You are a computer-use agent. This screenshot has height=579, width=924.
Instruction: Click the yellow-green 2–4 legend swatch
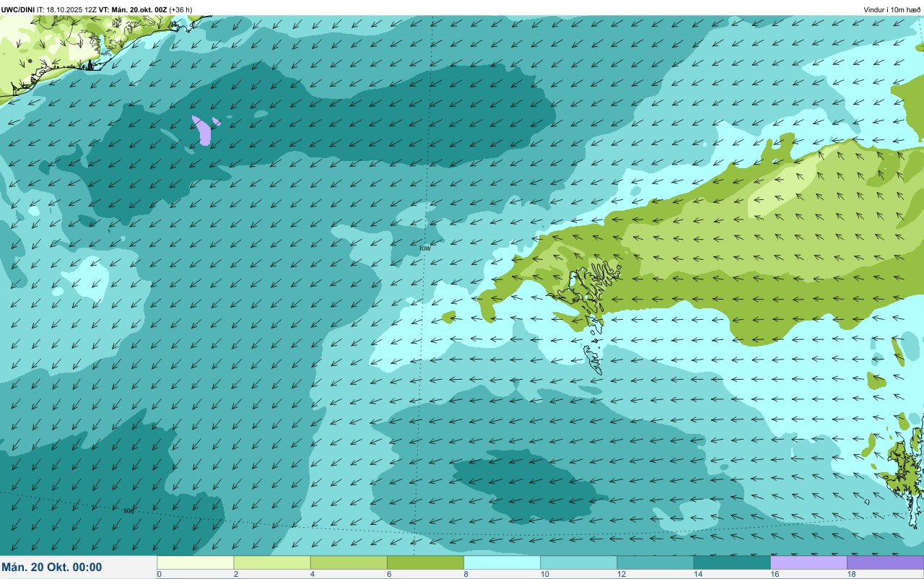point(272,562)
